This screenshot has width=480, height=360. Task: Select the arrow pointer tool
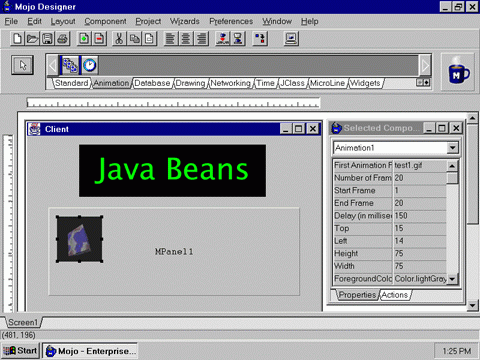[22, 65]
